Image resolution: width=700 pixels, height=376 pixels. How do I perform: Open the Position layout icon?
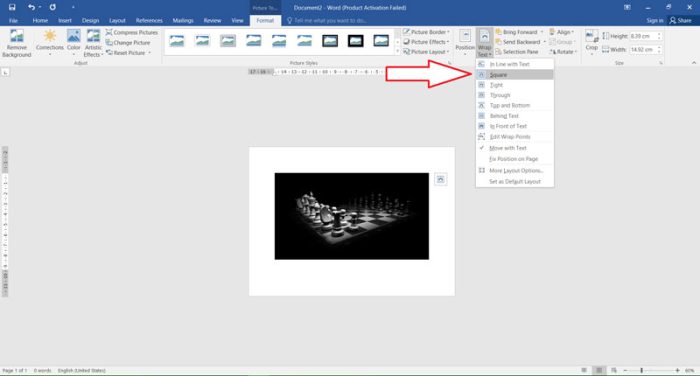coord(465,41)
